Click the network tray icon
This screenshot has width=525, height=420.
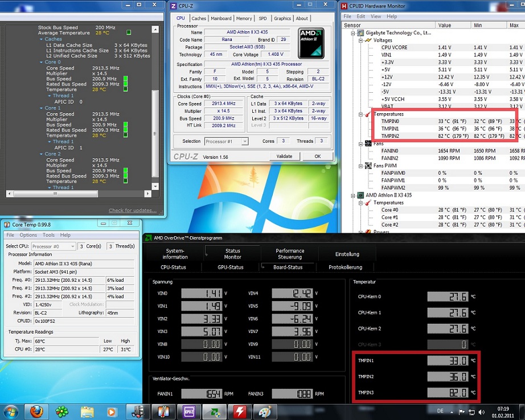(x=471, y=412)
